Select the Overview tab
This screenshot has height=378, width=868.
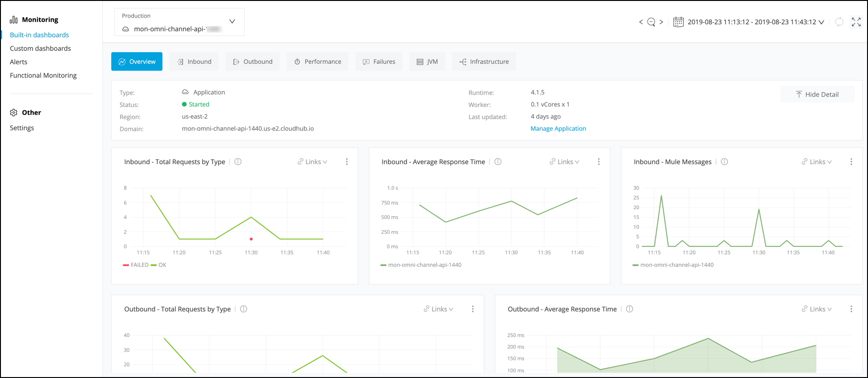click(137, 61)
